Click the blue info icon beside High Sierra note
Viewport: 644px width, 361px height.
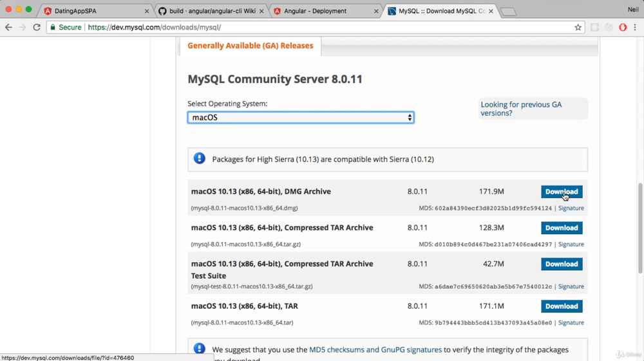[x=199, y=158]
